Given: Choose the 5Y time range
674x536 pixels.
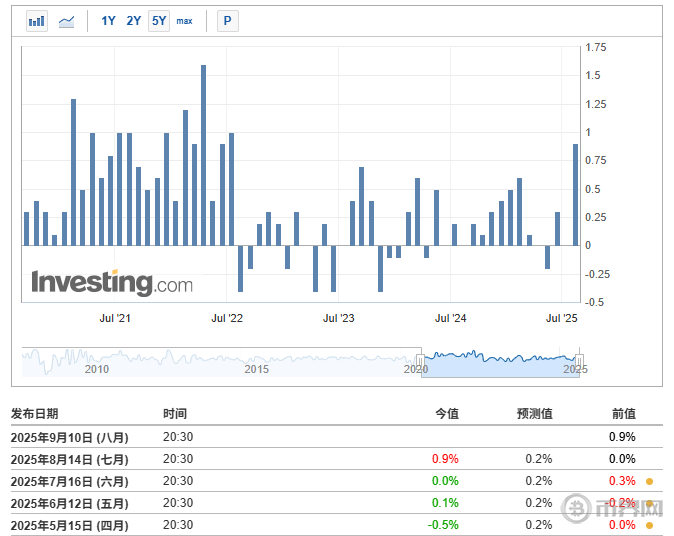Looking at the screenshot, I should [x=159, y=21].
